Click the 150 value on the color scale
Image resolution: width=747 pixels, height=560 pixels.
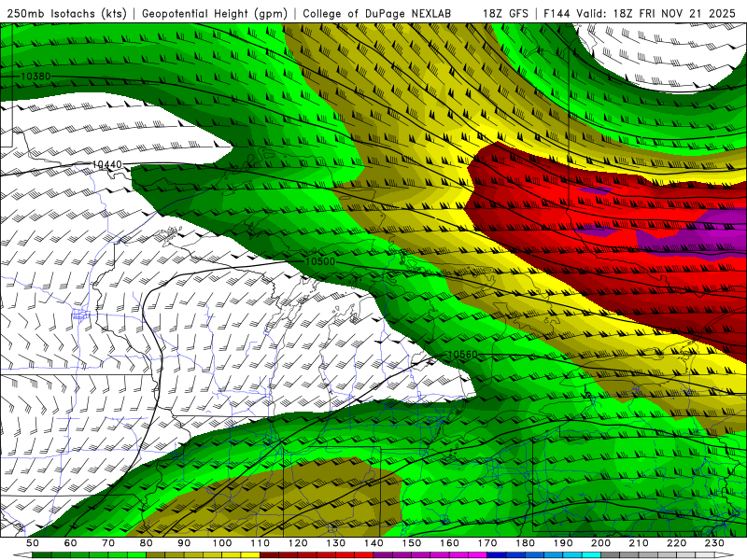412,543
